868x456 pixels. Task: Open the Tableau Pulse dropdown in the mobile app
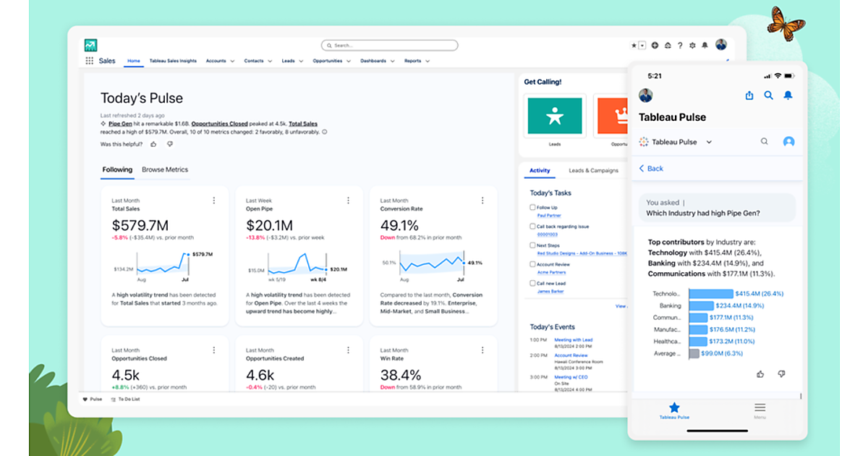pos(709,142)
